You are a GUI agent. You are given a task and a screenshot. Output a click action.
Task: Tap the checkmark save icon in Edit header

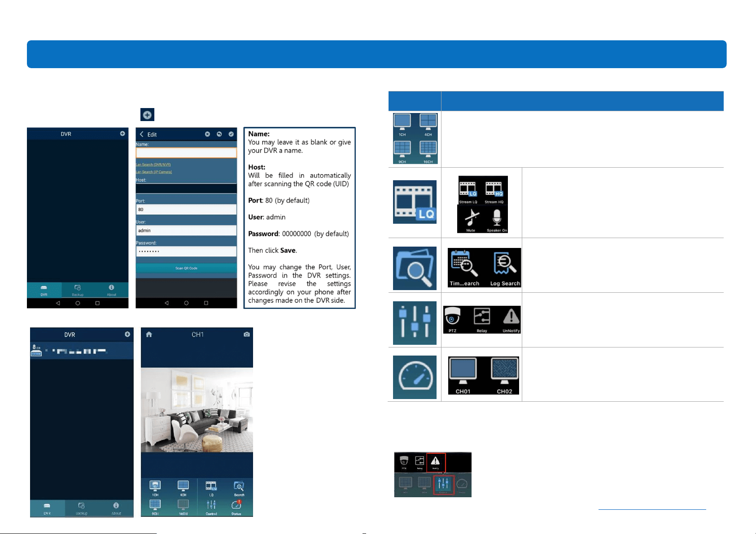[231, 134]
